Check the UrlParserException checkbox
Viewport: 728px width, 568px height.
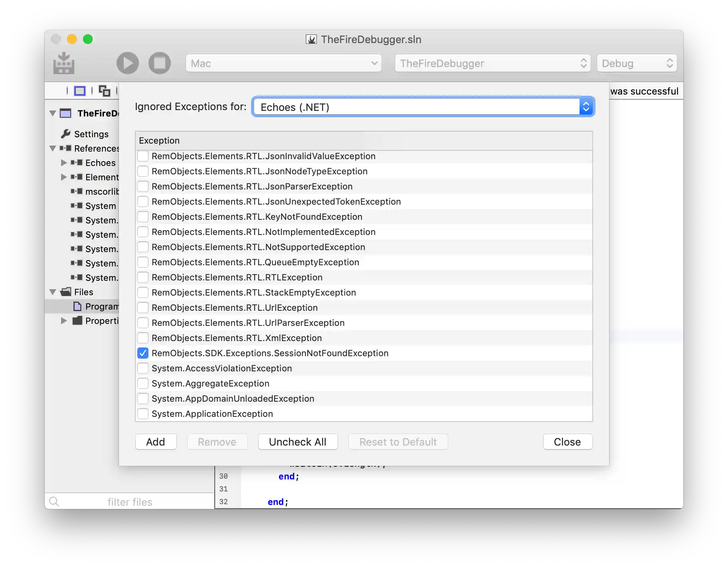coord(143,323)
